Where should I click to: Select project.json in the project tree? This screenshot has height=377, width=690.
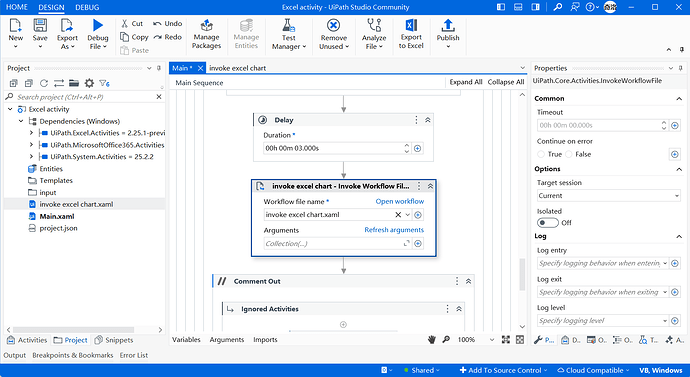(x=58, y=228)
